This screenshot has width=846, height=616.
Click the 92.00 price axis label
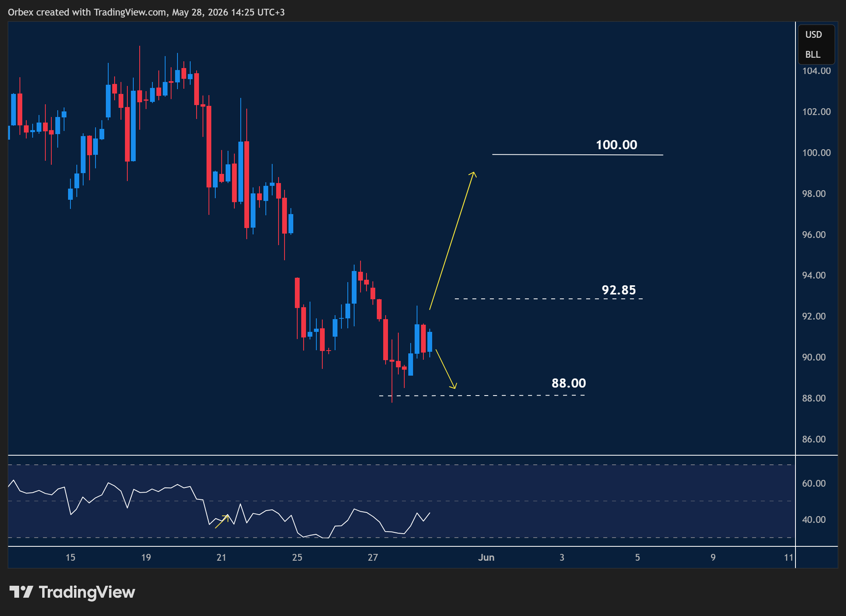coord(814,316)
